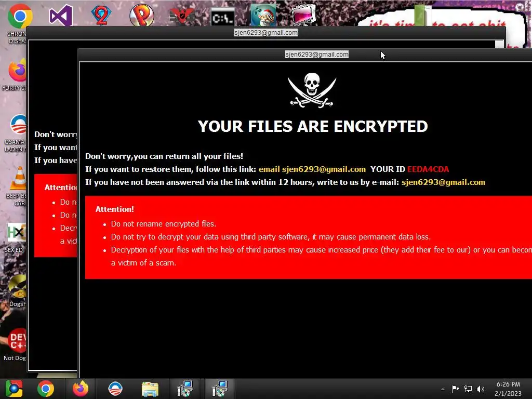Click the Firefox icon in the taskbar
The image size is (532, 399).
tap(81, 389)
